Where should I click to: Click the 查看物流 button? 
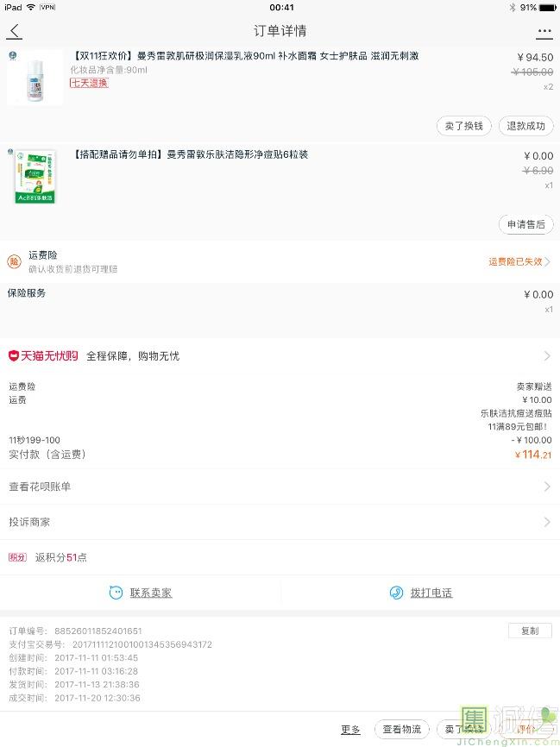[x=402, y=730]
